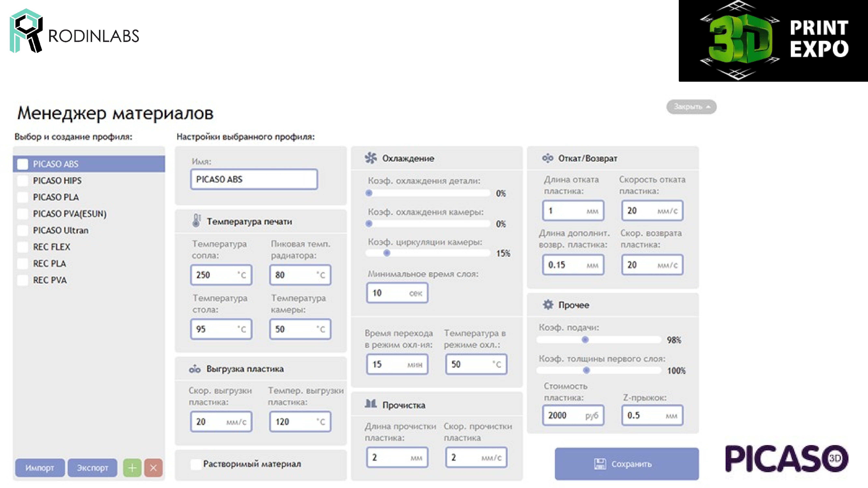Screen dimensions: 868x488
Task: Click Скор. возврата пластика field
Action: tap(652, 265)
